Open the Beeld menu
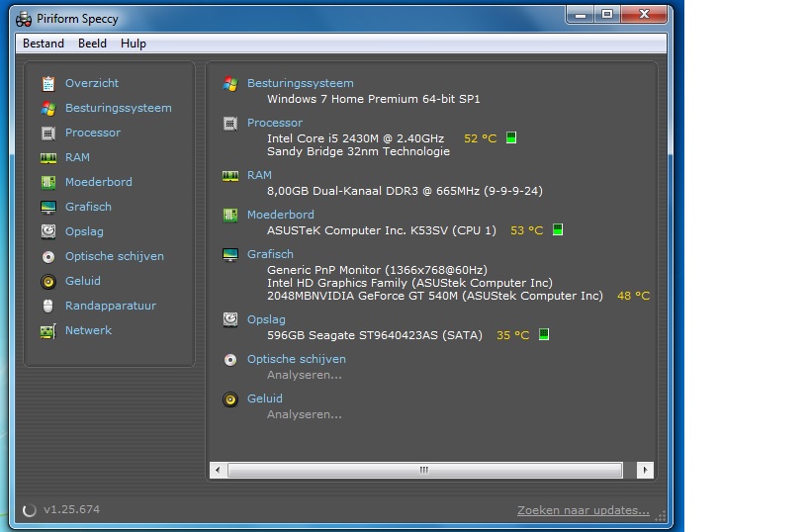Screen dimensions: 810x532 [92, 44]
